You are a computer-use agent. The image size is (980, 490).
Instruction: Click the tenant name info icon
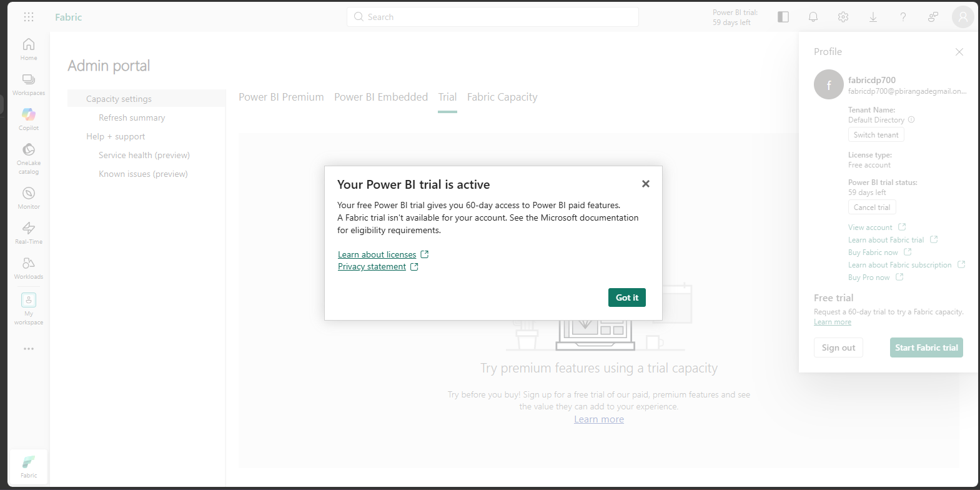pos(911,119)
